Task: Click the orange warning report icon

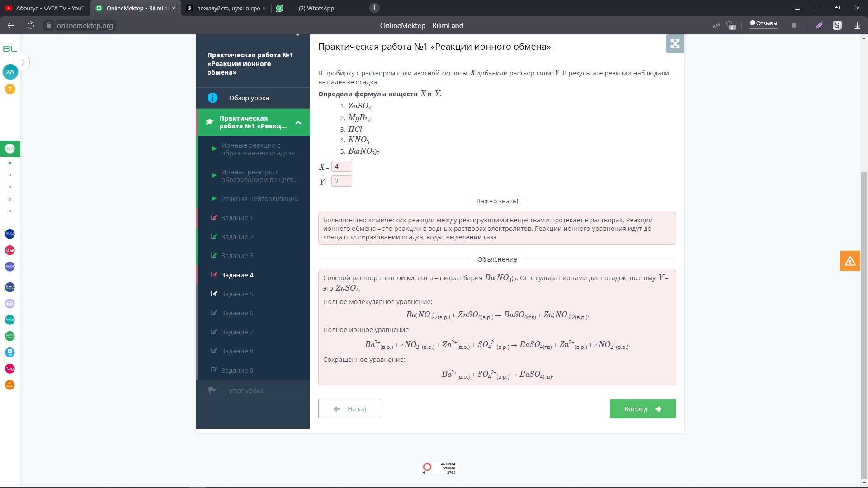Action: (x=849, y=261)
